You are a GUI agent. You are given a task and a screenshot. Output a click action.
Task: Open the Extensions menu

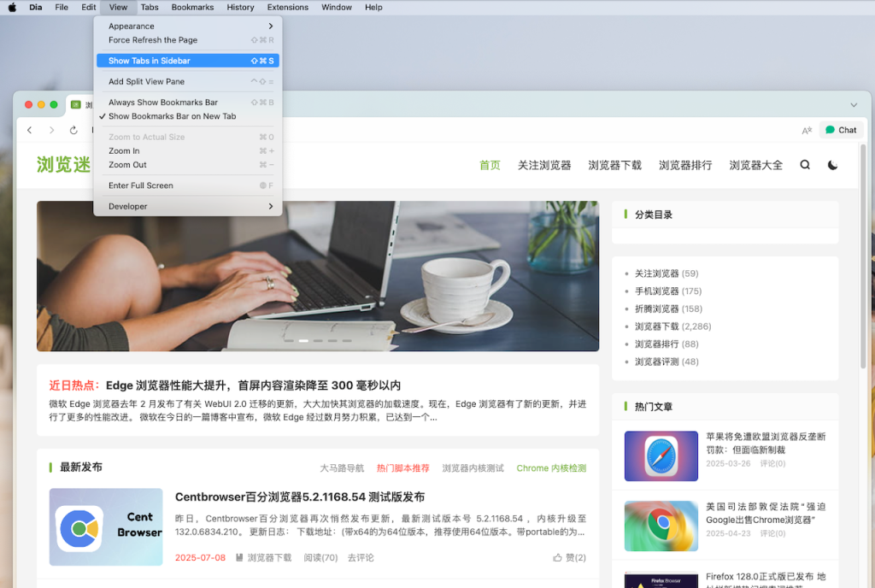tap(287, 7)
